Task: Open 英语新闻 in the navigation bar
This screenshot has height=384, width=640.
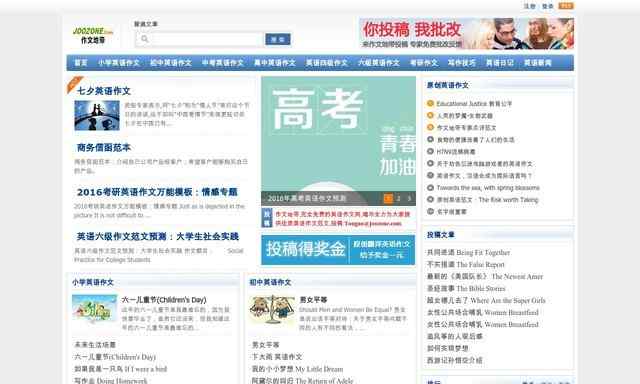Action: click(x=538, y=63)
